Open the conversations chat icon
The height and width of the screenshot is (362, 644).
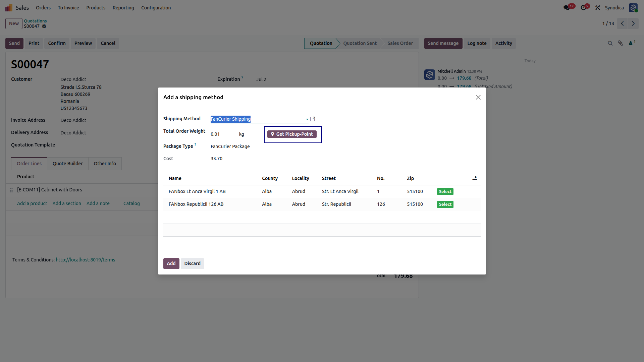pos(567,7)
